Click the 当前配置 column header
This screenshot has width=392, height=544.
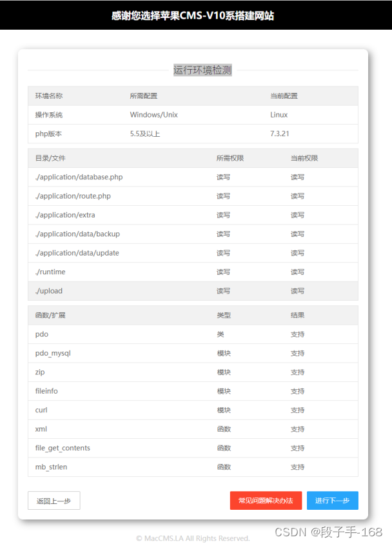tap(284, 96)
